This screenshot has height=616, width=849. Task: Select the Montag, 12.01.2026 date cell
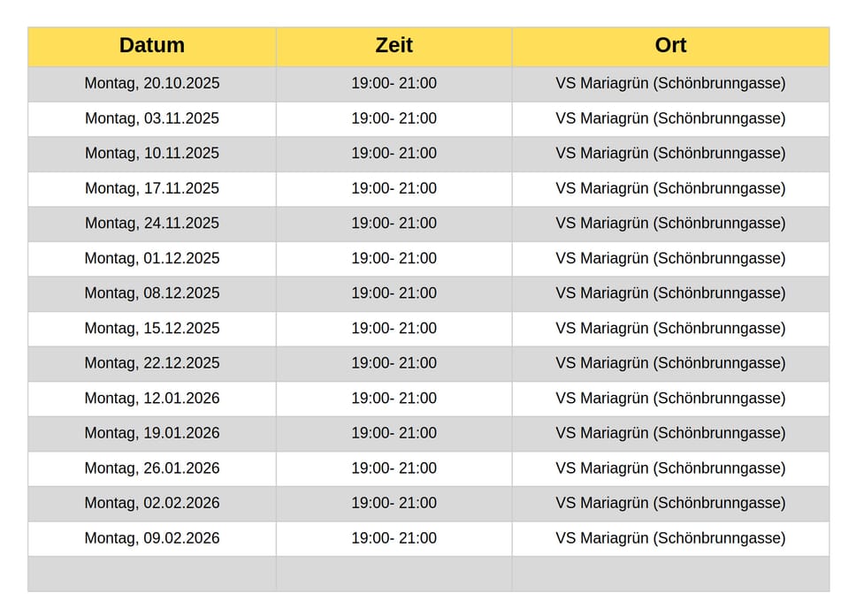(152, 399)
